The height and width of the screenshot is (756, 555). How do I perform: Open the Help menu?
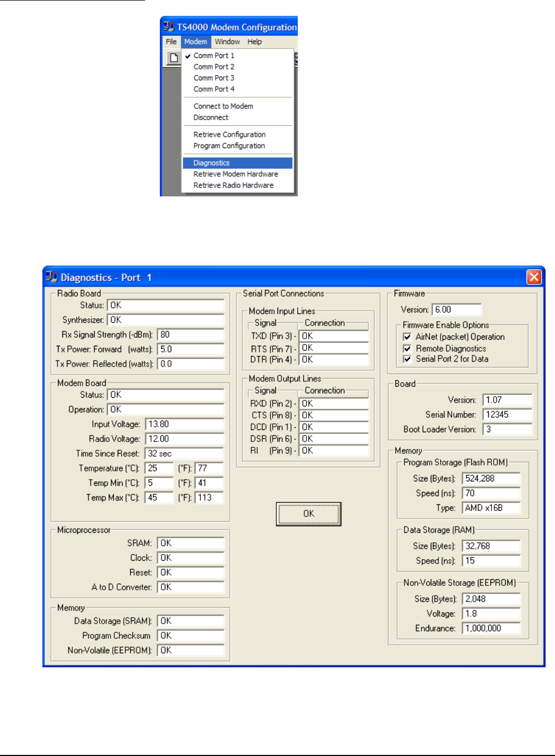click(255, 42)
